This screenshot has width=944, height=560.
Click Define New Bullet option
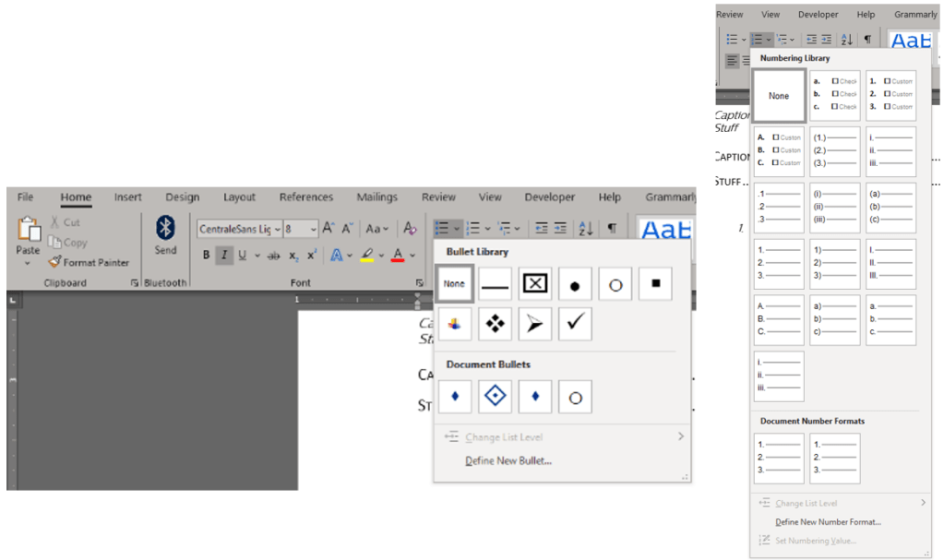click(x=508, y=461)
